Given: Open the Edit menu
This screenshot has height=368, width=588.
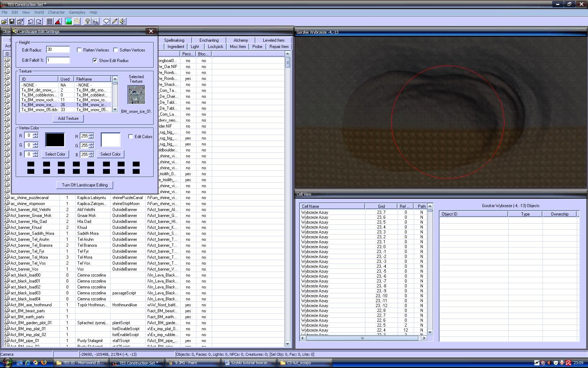Looking at the screenshot, I should click(x=15, y=12).
